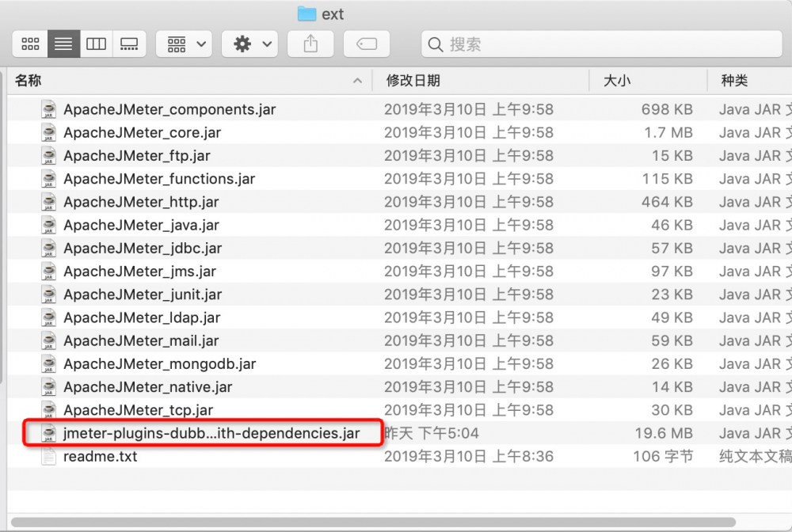The image size is (792, 532).
Task: Click the jar icon of ApacheJMeter_http.jar
Action: coord(48,202)
